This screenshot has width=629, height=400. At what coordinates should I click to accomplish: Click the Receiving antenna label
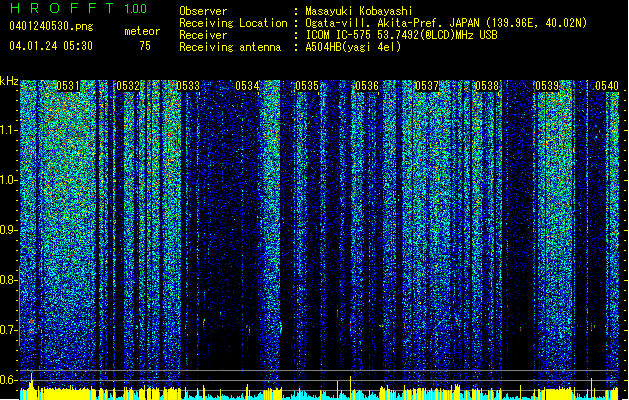point(230,47)
